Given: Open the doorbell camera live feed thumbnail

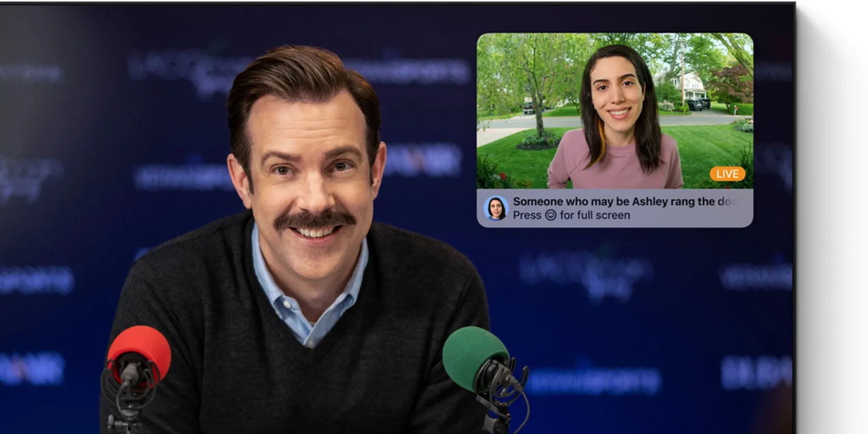Looking at the screenshot, I should (x=614, y=111).
